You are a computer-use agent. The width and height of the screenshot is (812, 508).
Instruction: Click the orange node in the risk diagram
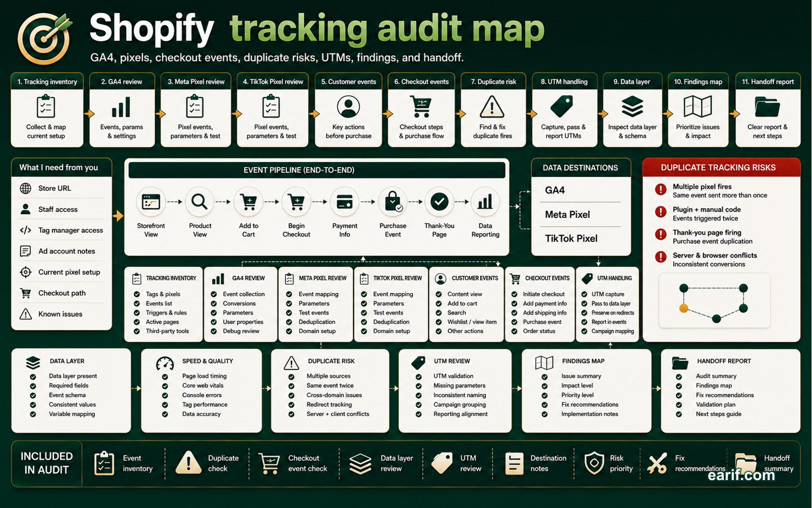(x=684, y=308)
